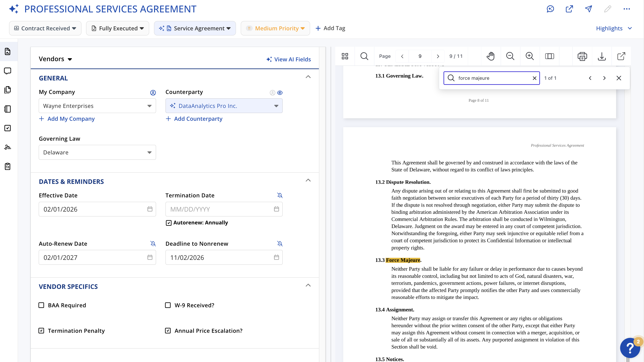Click the Effective Date field
The height and width of the screenshot is (362, 644).
click(x=97, y=209)
